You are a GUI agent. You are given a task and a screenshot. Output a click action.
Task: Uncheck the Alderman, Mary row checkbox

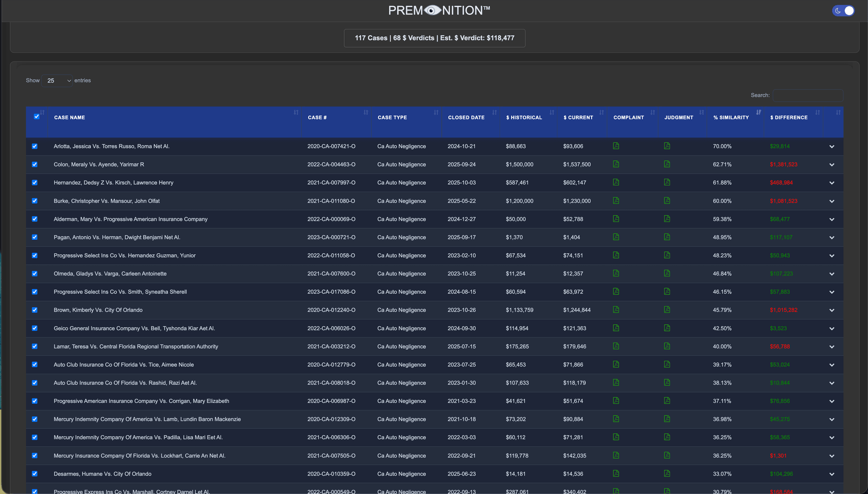tap(35, 219)
